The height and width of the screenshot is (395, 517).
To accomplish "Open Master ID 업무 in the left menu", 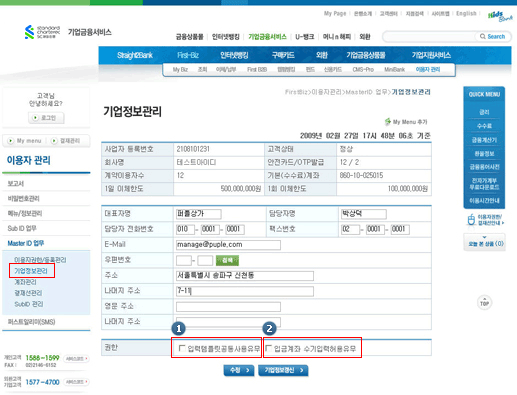I will [x=26, y=243].
